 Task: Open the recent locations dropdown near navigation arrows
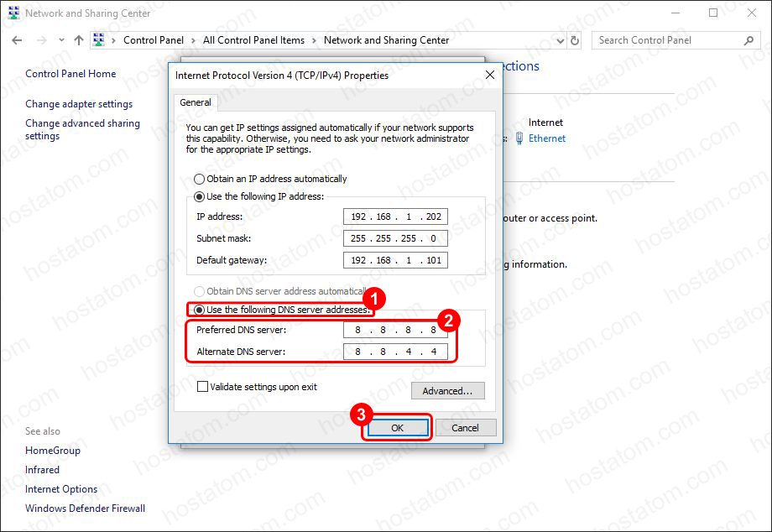[x=60, y=39]
